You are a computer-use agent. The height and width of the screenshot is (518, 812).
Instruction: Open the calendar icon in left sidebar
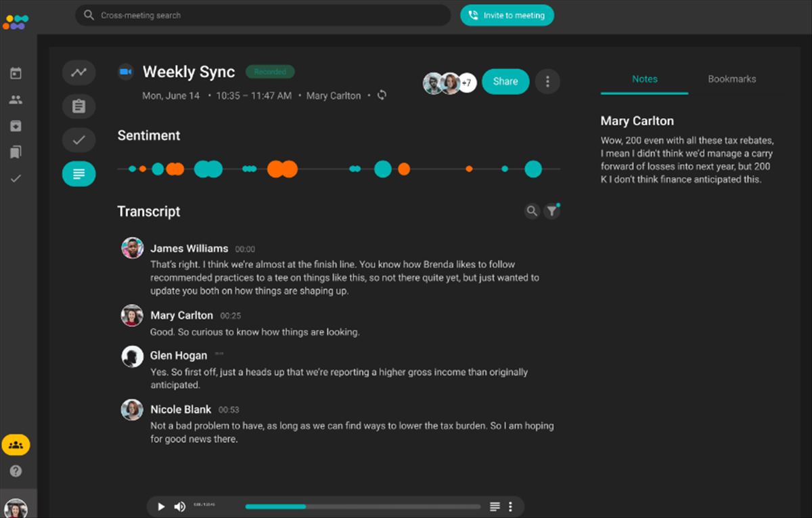[16, 73]
